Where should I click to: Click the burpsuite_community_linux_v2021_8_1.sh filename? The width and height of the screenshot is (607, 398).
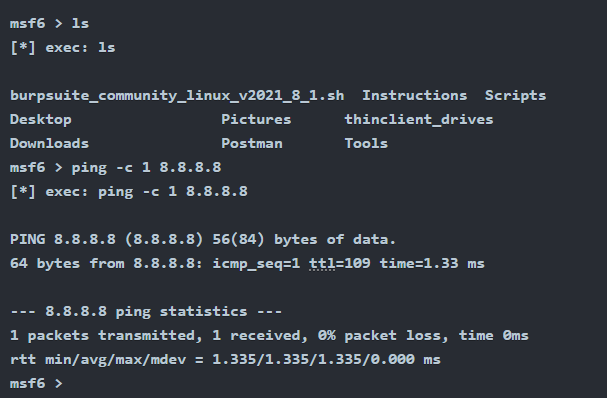click(x=177, y=96)
